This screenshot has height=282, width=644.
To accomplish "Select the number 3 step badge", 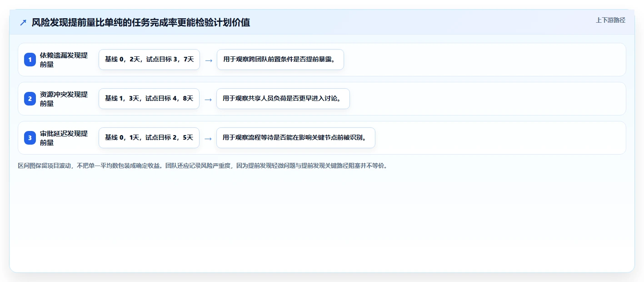I will point(30,138).
